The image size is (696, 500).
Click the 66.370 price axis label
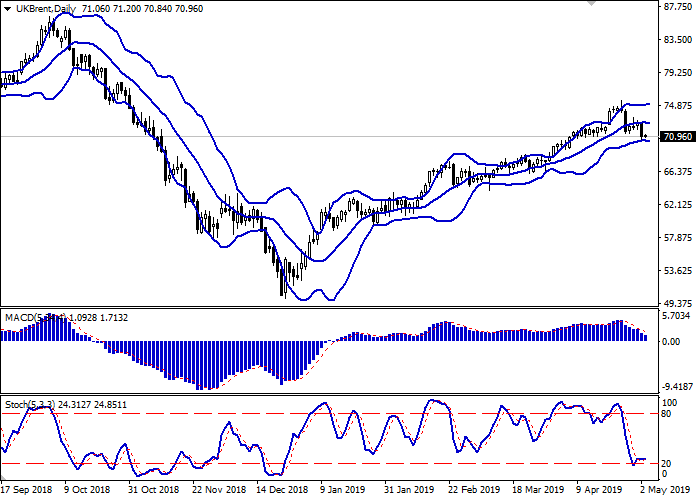(678, 172)
